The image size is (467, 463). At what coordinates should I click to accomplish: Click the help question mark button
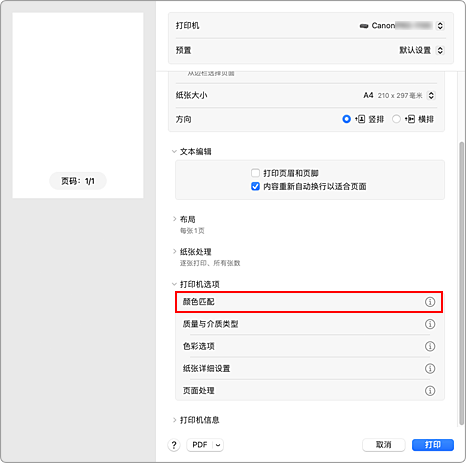coord(174,445)
